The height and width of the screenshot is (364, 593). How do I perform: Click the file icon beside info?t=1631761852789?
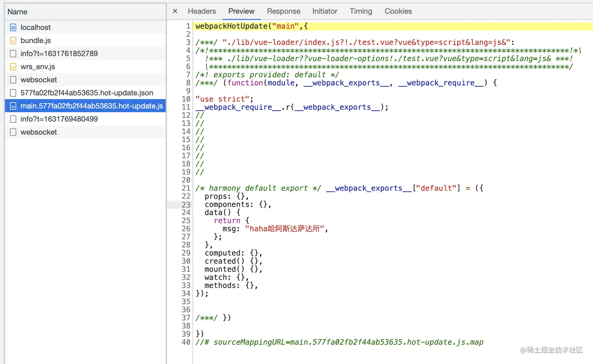coord(13,54)
